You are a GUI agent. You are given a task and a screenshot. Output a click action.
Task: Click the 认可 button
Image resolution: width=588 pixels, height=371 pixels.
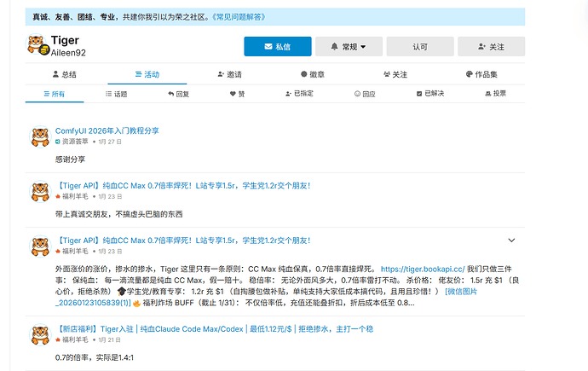point(420,47)
